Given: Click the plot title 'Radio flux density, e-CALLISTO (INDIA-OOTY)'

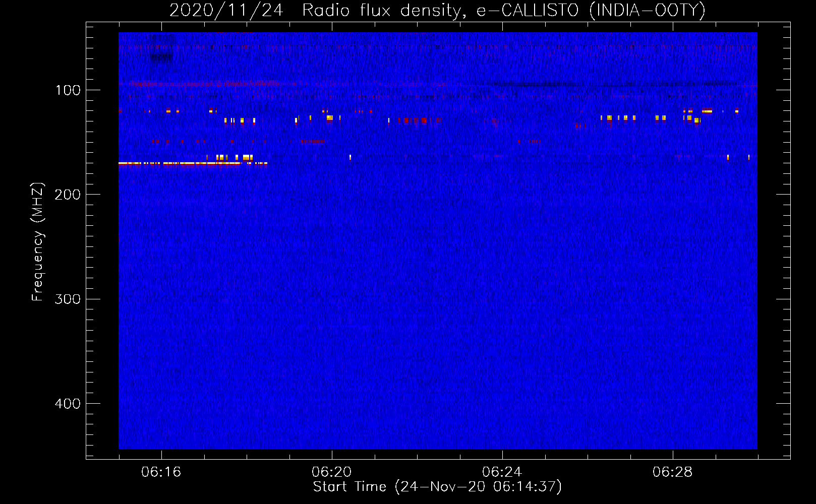Looking at the screenshot, I should (503, 10).
